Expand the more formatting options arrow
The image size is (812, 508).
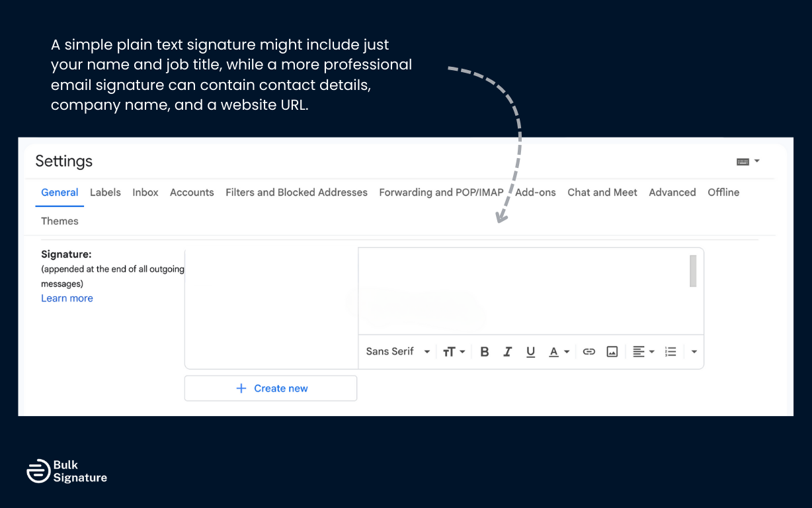[694, 351]
